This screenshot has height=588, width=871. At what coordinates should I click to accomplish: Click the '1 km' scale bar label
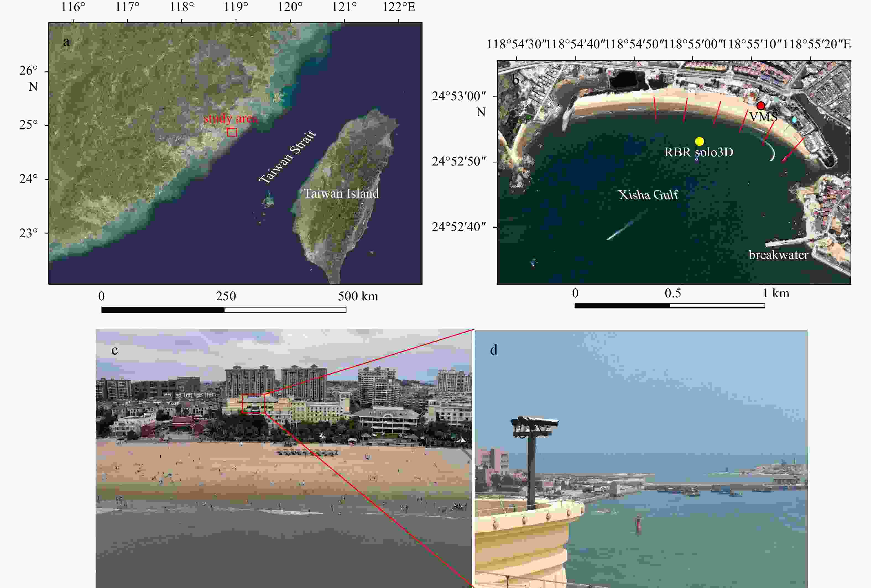click(776, 293)
